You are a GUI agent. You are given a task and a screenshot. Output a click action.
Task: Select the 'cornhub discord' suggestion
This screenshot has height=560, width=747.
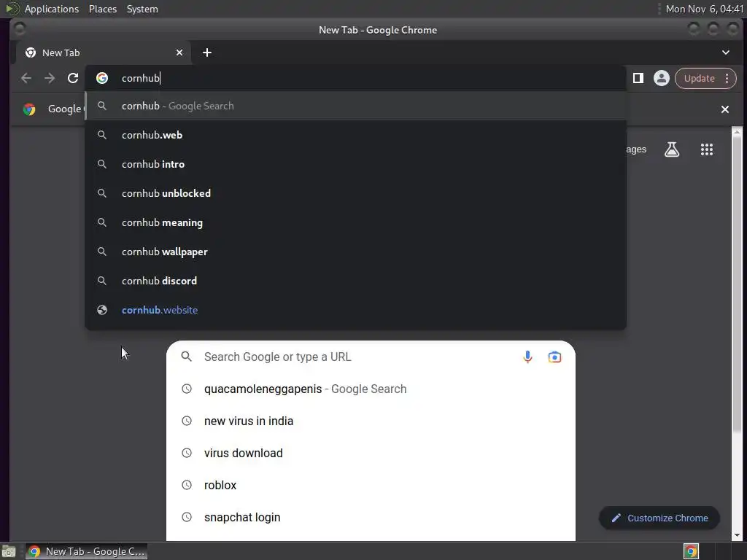point(355,281)
